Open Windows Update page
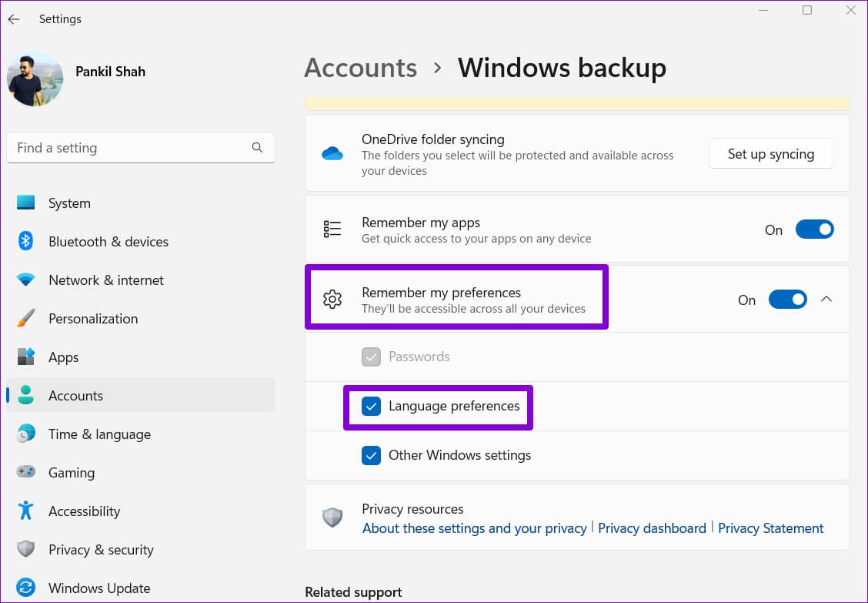This screenshot has width=868, height=603. (x=141, y=588)
